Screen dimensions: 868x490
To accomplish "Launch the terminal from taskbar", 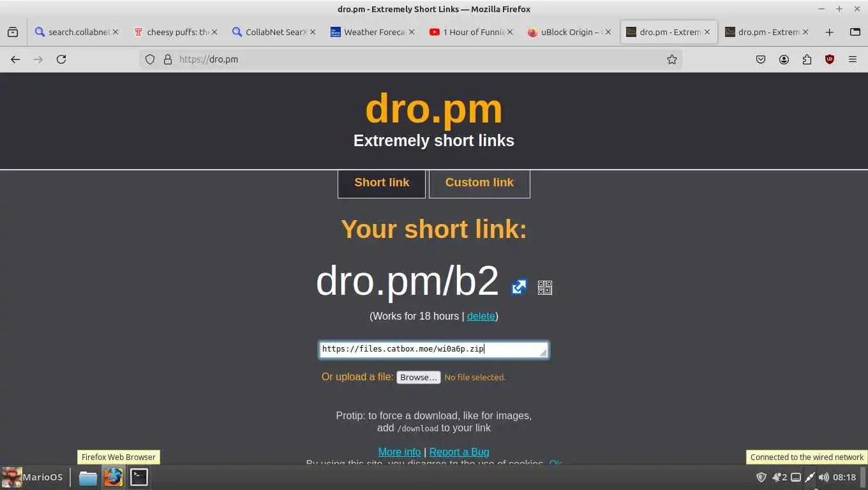I will [x=139, y=477].
